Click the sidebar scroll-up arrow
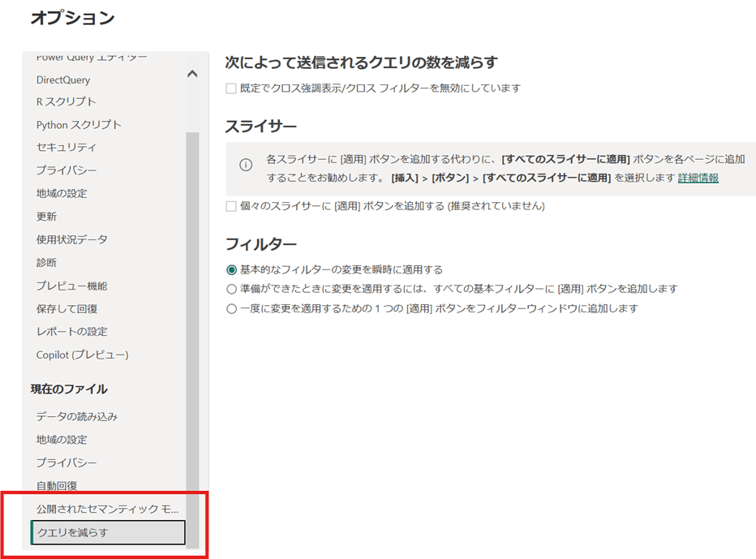 (x=192, y=74)
